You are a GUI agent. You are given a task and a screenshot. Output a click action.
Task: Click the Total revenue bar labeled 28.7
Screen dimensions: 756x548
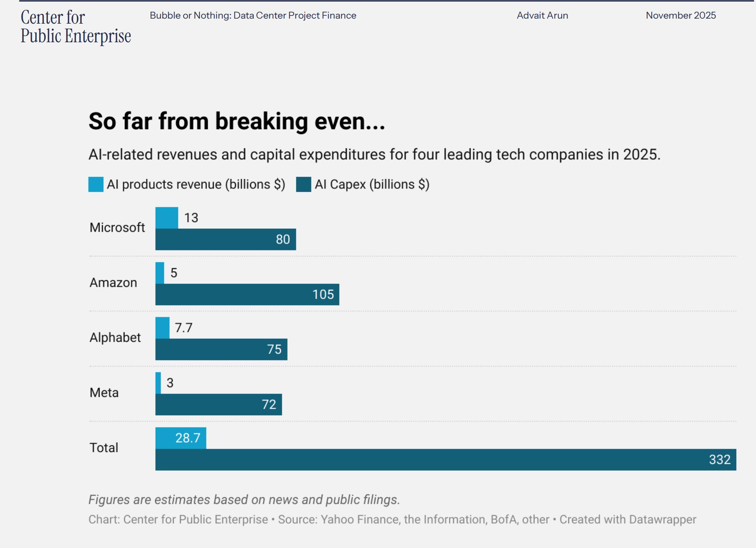point(181,438)
